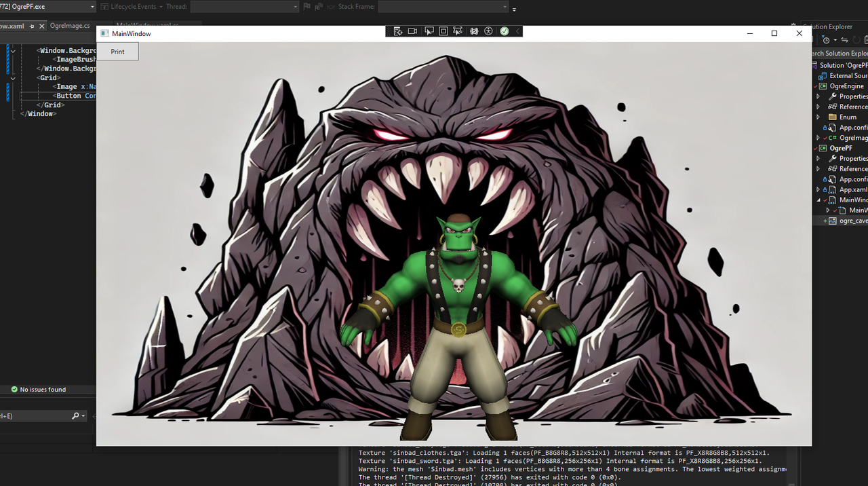Click References icon under OgrePF
The width and height of the screenshot is (868, 486).
click(x=832, y=168)
